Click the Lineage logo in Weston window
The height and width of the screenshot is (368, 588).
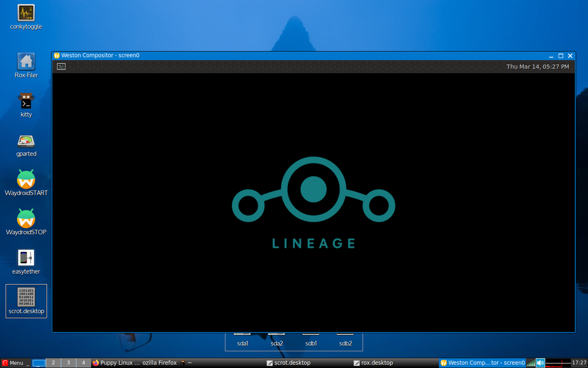click(x=313, y=202)
